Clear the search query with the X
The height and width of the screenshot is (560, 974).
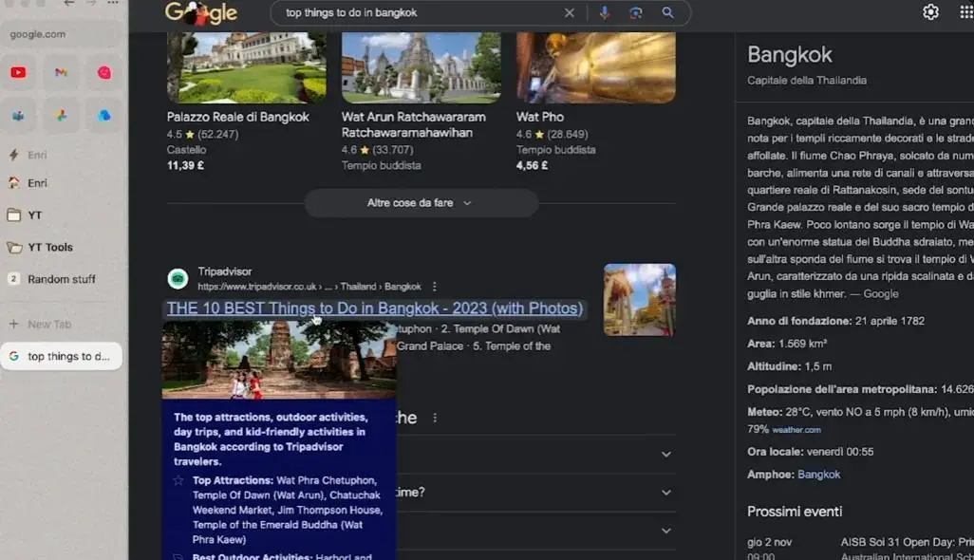[569, 12]
